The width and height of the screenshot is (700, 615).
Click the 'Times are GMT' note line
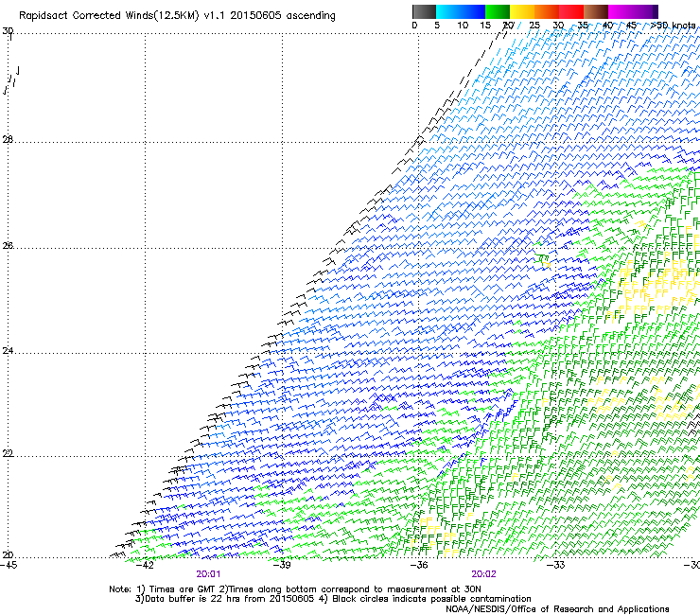point(295,589)
